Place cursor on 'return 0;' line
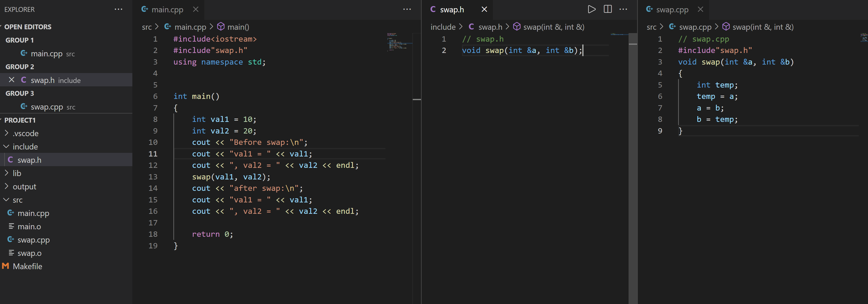The image size is (868, 304). coord(212,234)
